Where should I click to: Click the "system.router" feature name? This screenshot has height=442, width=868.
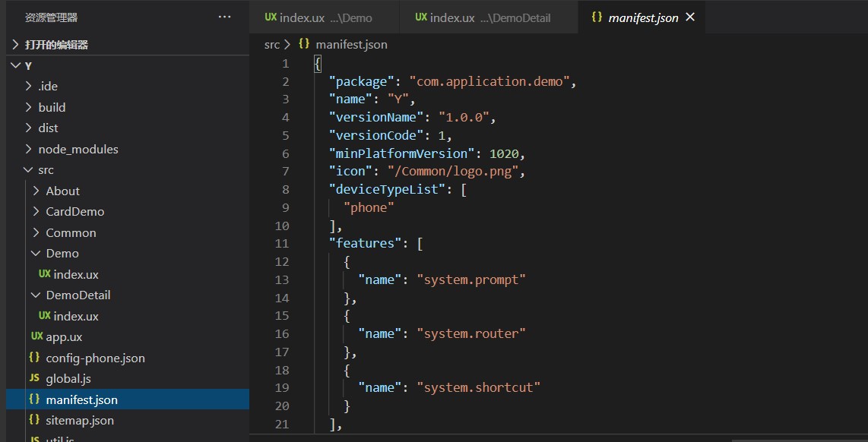click(470, 334)
